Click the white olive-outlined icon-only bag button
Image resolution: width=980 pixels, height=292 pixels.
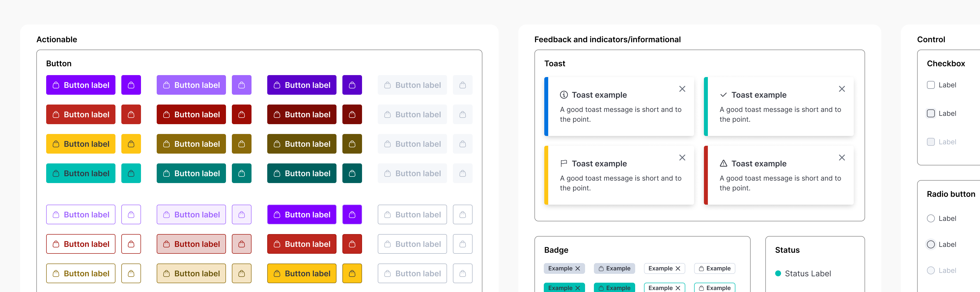tap(131, 273)
